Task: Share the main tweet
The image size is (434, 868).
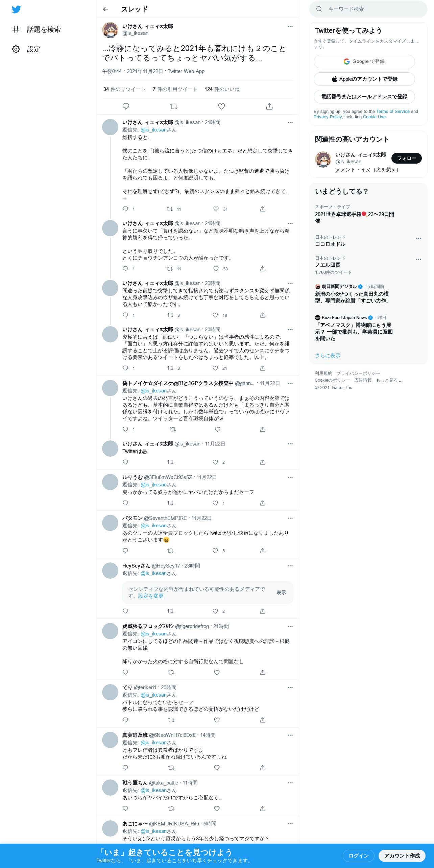Action: point(269,106)
